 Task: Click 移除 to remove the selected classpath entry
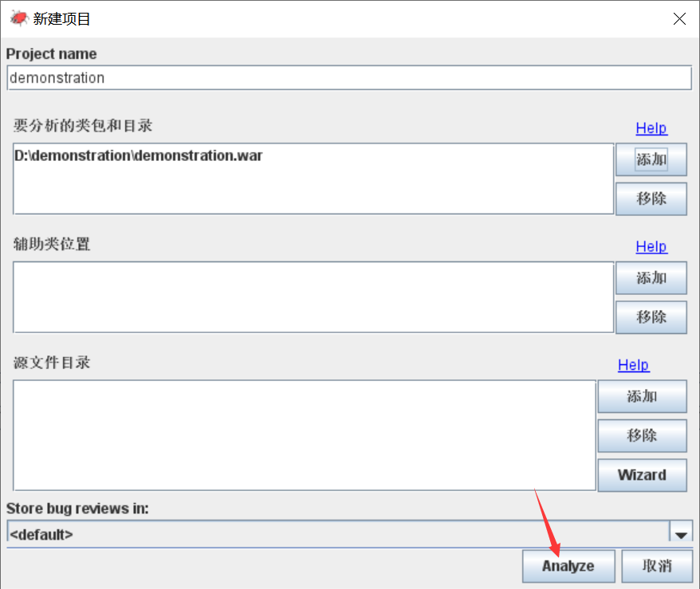point(651,198)
